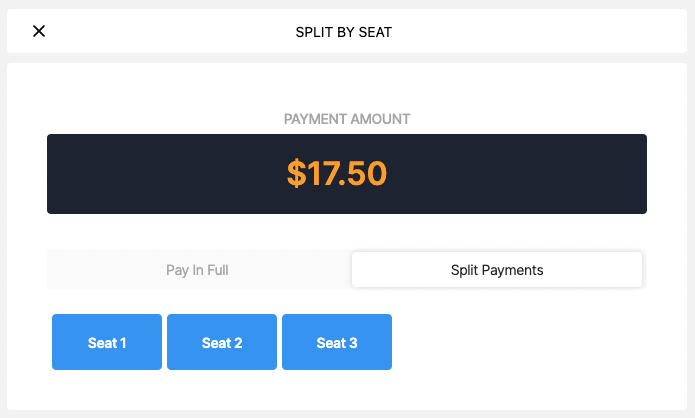Toggle payment mode to Pay In Full

click(197, 270)
